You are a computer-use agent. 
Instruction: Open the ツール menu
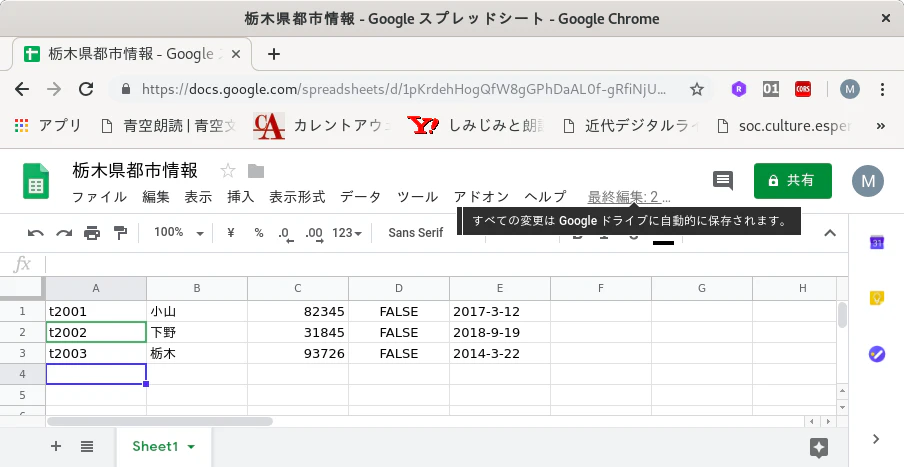click(x=417, y=197)
